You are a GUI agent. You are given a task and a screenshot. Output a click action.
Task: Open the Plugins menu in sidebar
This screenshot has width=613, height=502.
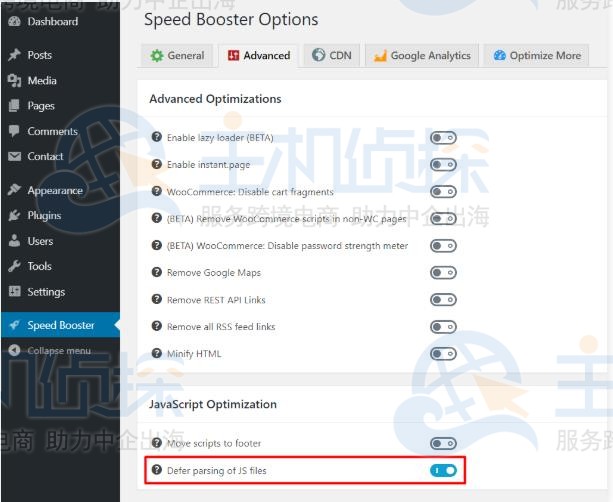click(44, 215)
